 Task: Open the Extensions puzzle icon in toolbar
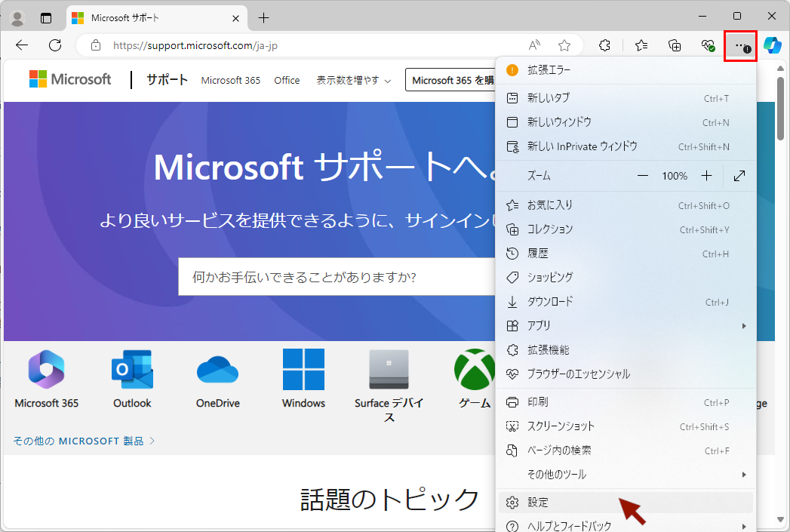click(604, 45)
